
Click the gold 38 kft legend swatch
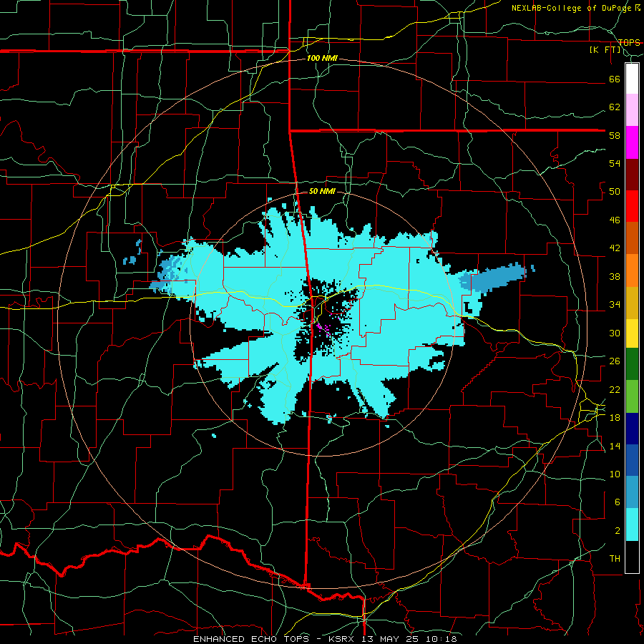[x=632, y=303]
